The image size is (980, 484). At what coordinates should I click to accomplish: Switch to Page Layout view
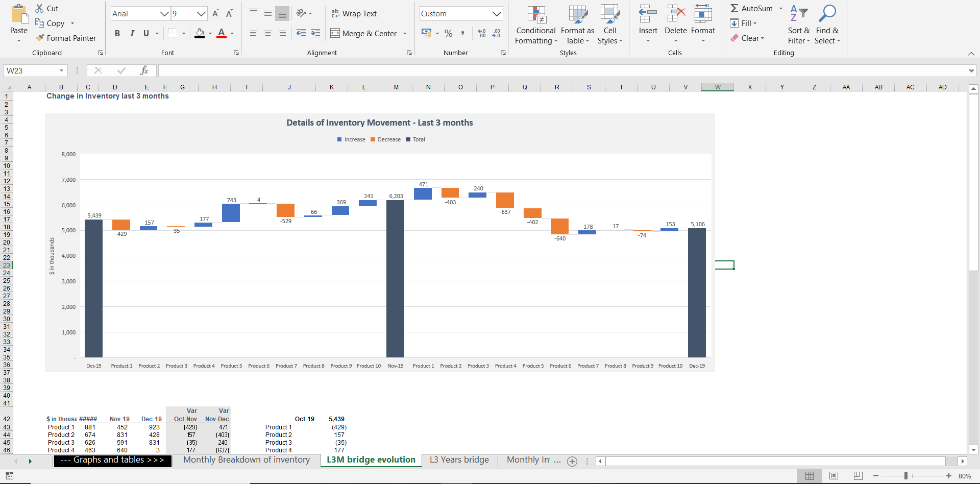pos(834,476)
